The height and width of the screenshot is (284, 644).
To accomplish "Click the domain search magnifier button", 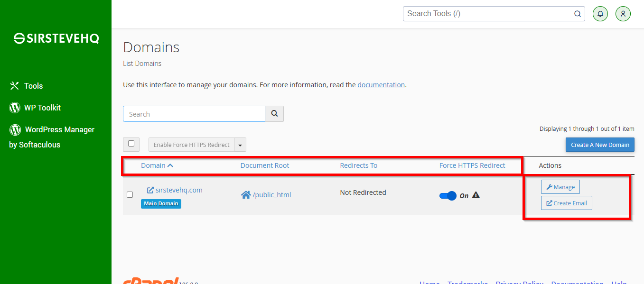I will point(274,114).
